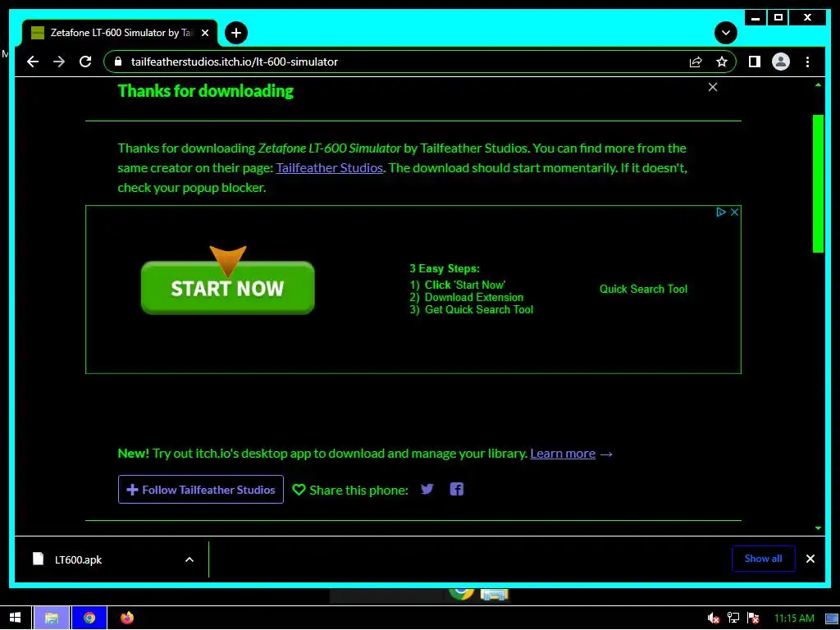
Task: Click the Quick Search Tool ad text
Action: click(x=643, y=289)
